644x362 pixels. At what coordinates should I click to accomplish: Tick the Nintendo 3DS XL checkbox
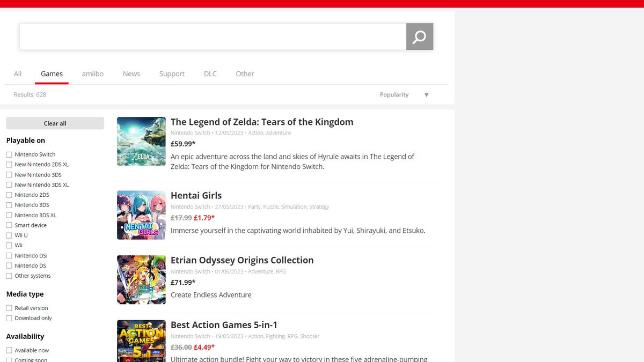(9, 215)
